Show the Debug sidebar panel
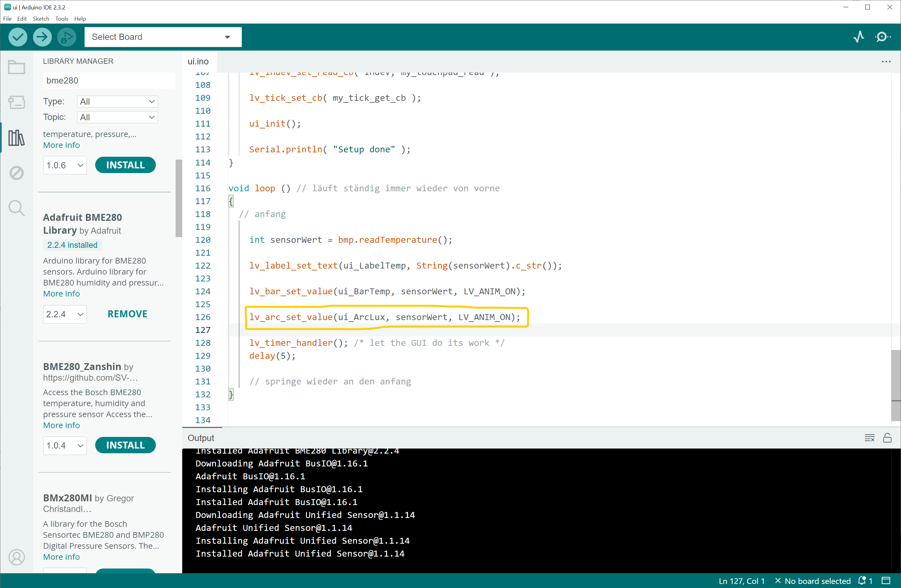Screen dimensions: 901x588 click(16, 173)
